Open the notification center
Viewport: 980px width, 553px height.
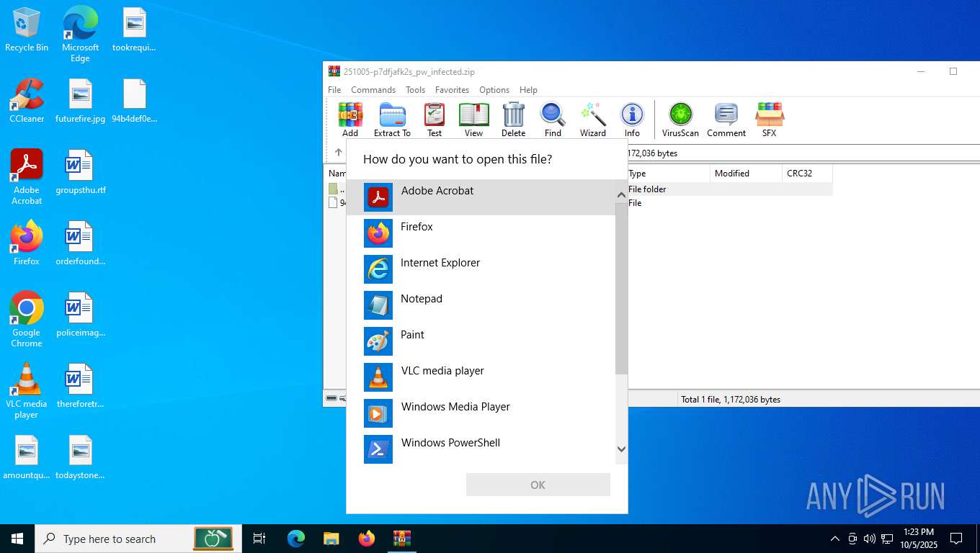956,539
